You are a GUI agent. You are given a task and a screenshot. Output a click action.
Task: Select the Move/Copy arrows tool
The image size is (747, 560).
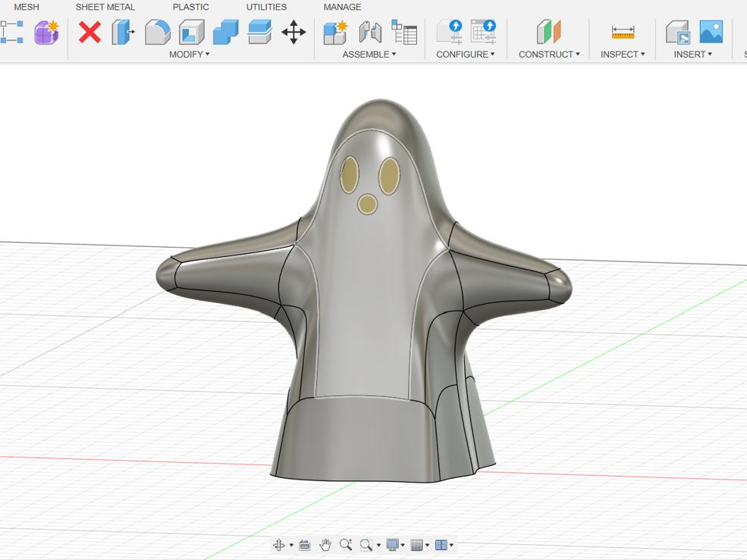[x=293, y=33]
